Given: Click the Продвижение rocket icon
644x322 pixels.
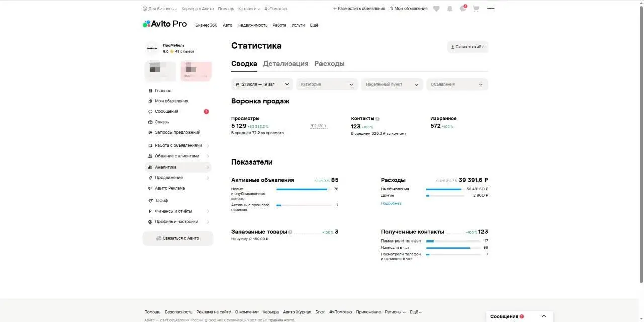Looking at the screenshot, I should point(150,178).
